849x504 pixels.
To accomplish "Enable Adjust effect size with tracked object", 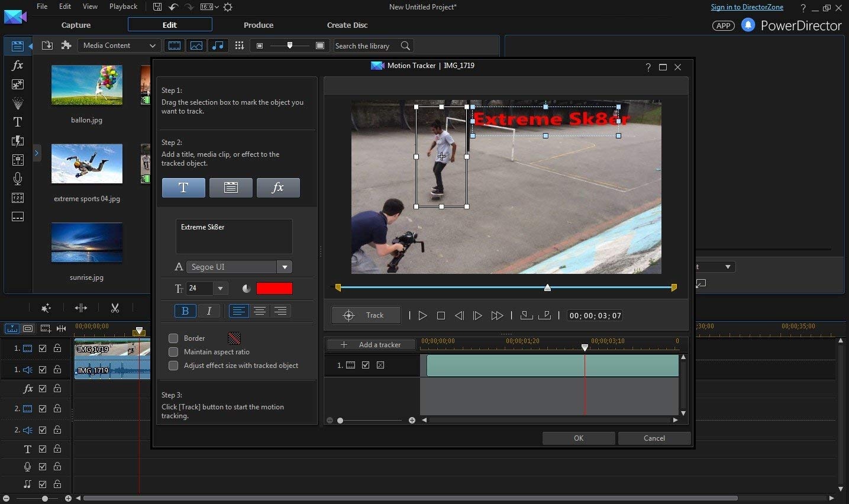I will [173, 366].
